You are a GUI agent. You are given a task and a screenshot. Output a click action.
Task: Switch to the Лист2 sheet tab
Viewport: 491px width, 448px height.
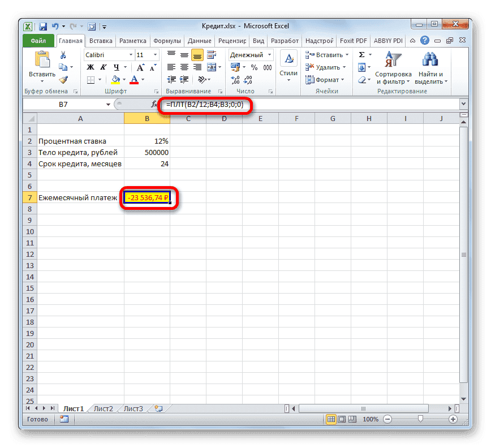pos(103,408)
